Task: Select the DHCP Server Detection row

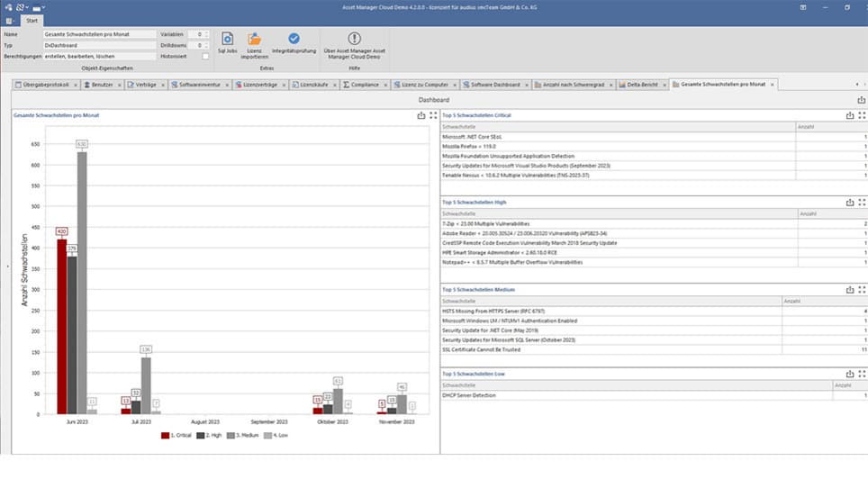Action: coord(655,395)
